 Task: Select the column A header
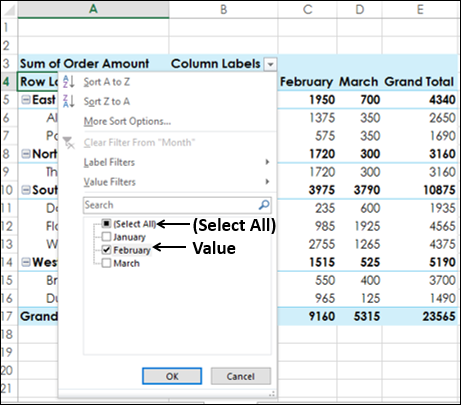coord(93,9)
